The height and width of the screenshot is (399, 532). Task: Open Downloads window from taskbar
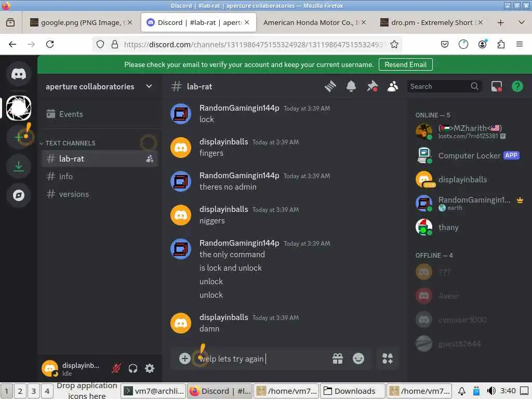point(353,391)
